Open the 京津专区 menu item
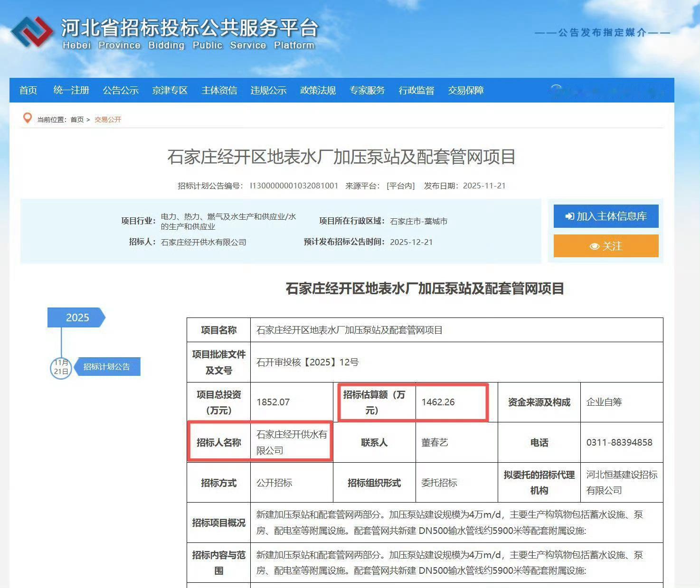The height and width of the screenshot is (588, 700). [170, 90]
